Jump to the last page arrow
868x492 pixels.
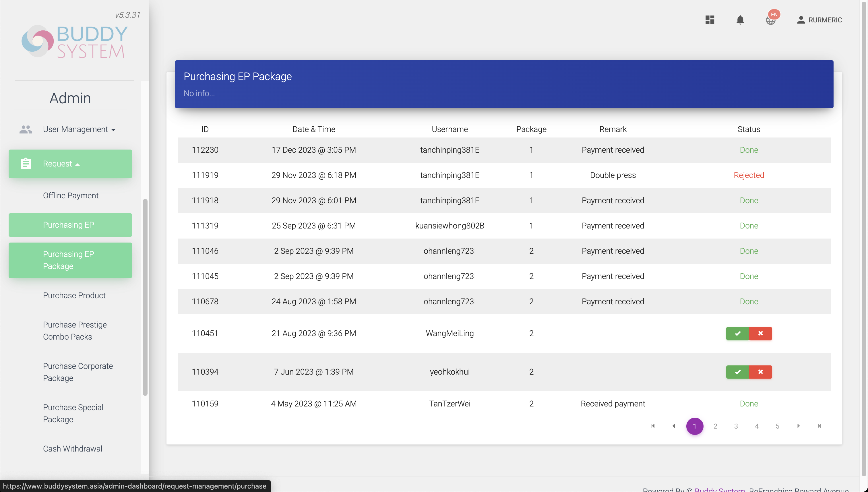(819, 426)
